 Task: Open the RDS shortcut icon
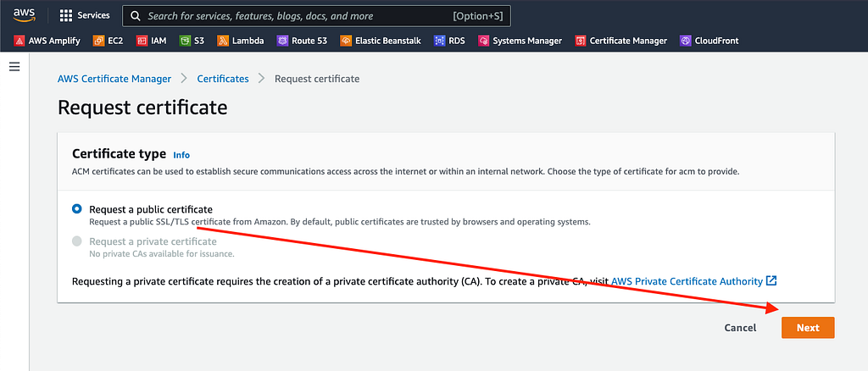[x=440, y=41]
